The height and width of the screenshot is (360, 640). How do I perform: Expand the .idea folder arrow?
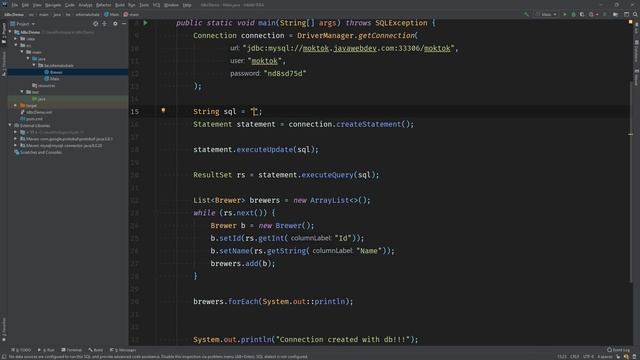tap(16, 39)
